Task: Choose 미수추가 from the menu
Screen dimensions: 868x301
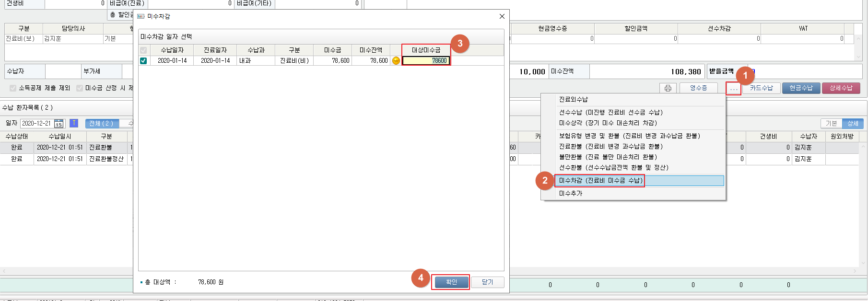Action: pos(571,194)
